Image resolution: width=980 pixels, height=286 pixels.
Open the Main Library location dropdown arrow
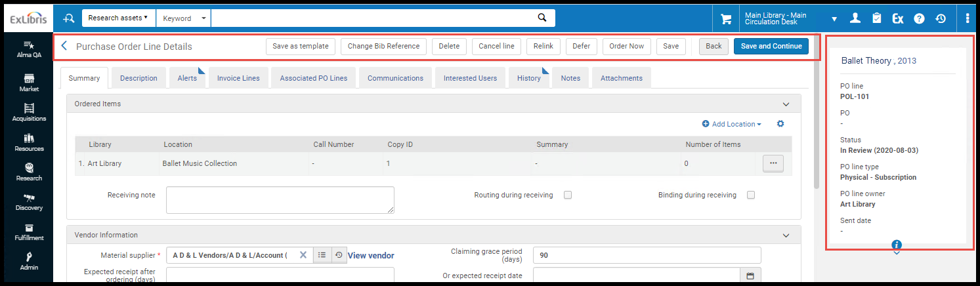point(834,19)
